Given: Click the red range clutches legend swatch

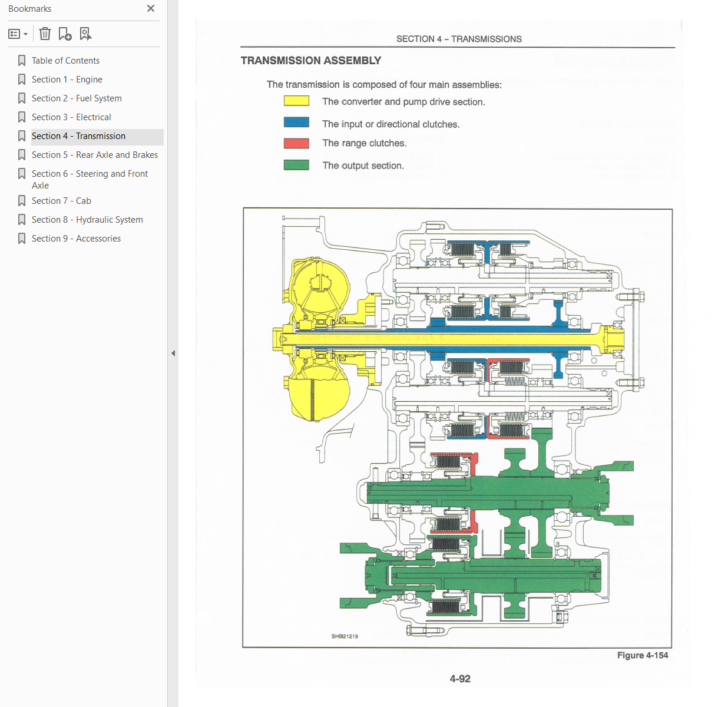Looking at the screenshot, I should pyautogui.click(x=296, y=143).
